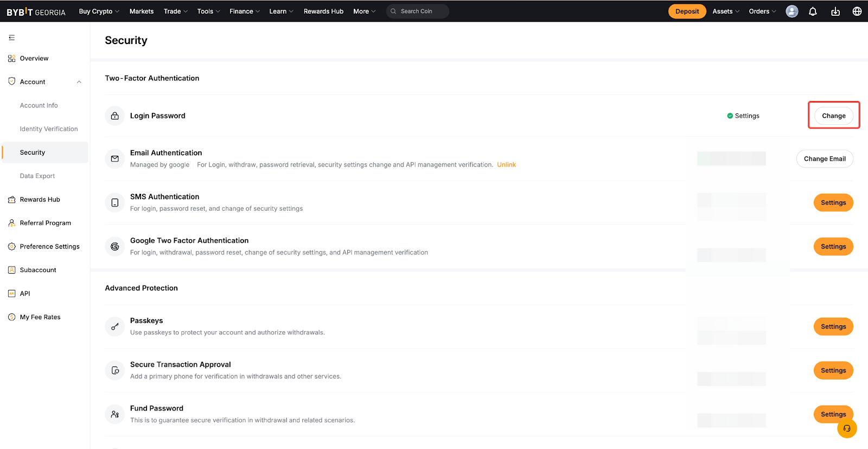868x449 pixels.
Task: Select API in the sidebar
Action: 25,294
